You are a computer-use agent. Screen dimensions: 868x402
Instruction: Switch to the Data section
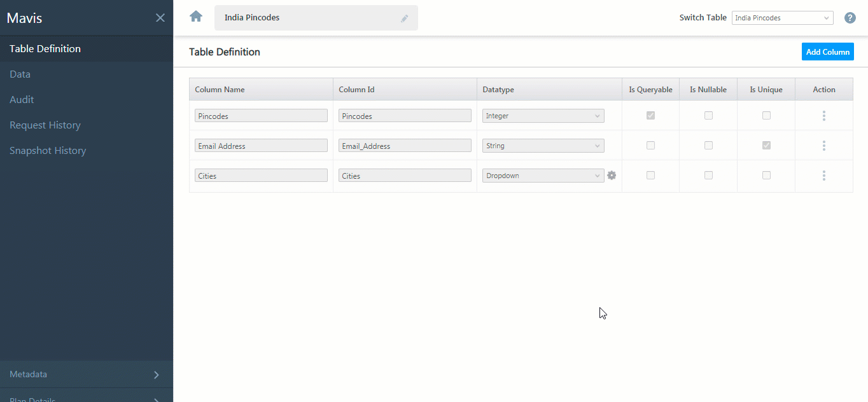[x=20, y=74]
